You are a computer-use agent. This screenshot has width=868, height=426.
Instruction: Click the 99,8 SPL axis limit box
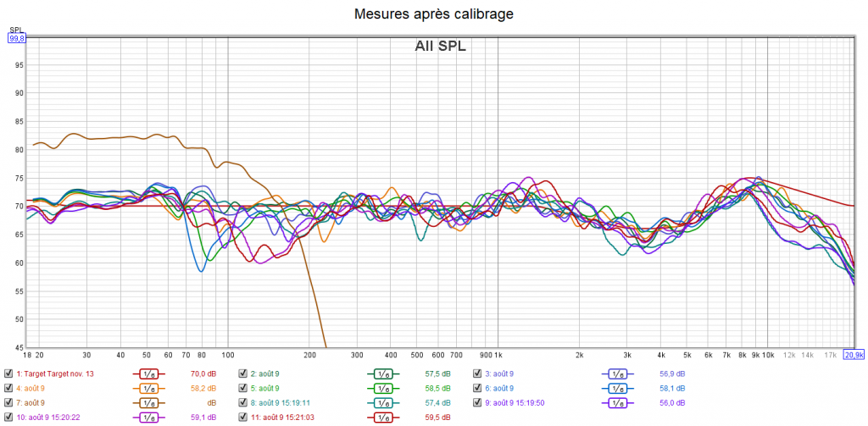tap(17, 37)
